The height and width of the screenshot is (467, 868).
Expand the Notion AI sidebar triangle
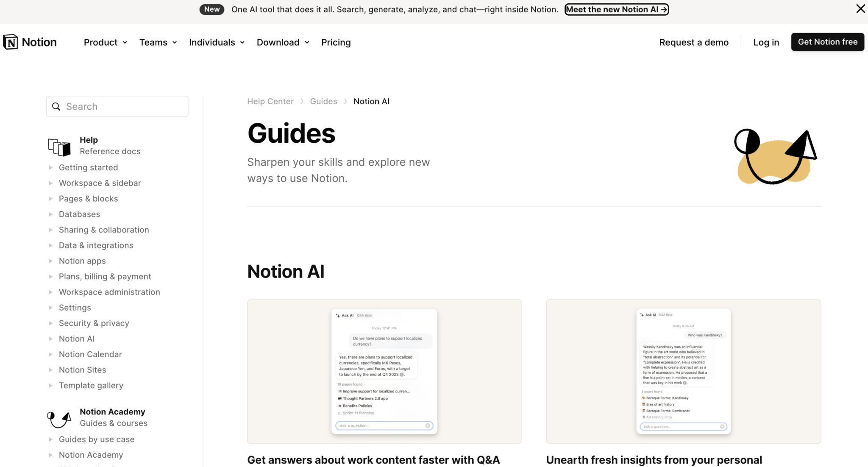[x=50, y=339]
